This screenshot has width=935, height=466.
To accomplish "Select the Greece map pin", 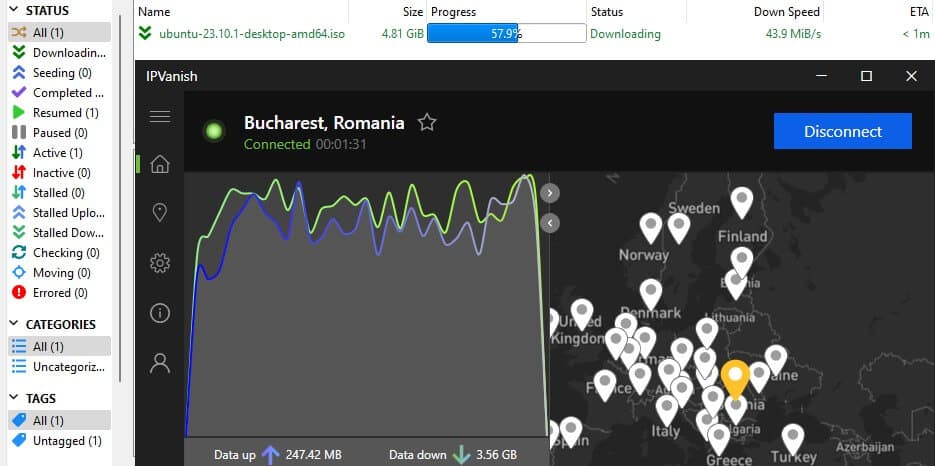I will (x=719, y=439).
